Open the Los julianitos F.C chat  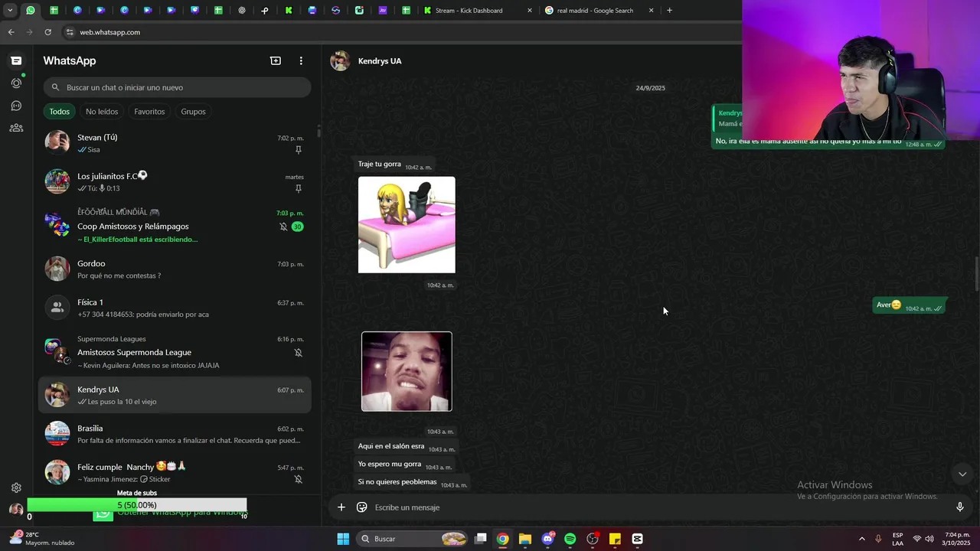[175, 182]
